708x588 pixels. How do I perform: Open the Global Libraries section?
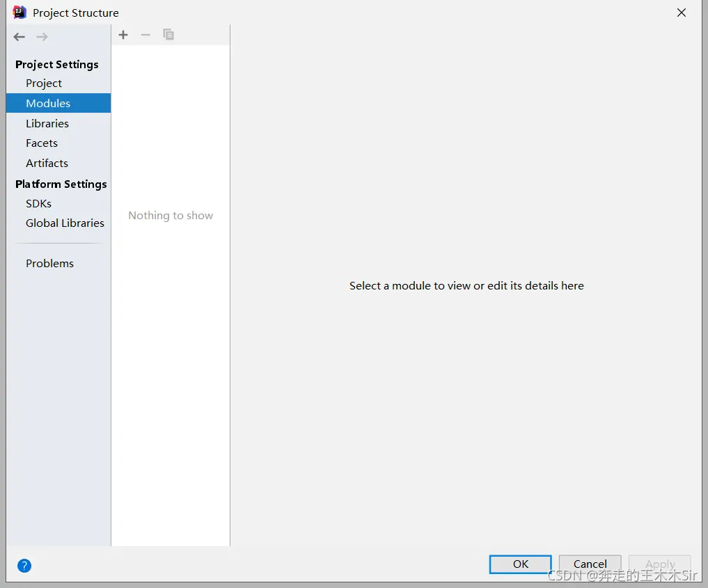65,223
